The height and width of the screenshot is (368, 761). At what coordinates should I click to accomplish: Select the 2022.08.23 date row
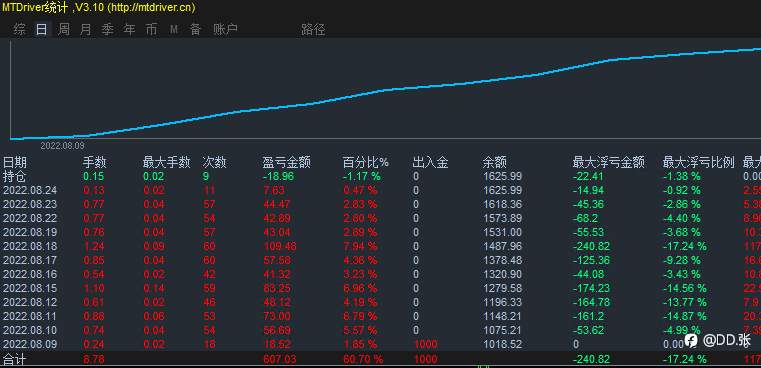pyautogui.click(x=30, y=204)
